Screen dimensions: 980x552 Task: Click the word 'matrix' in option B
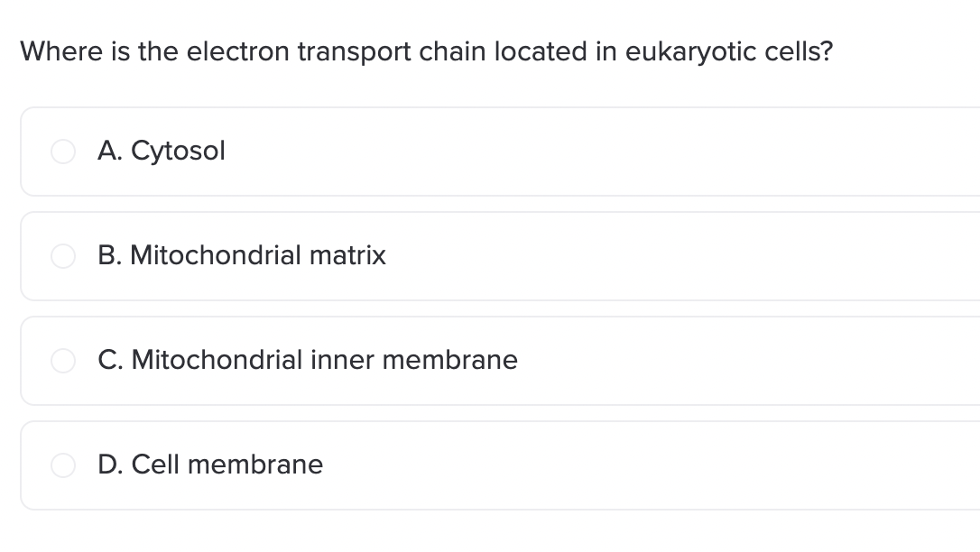[x=347, y=255]
